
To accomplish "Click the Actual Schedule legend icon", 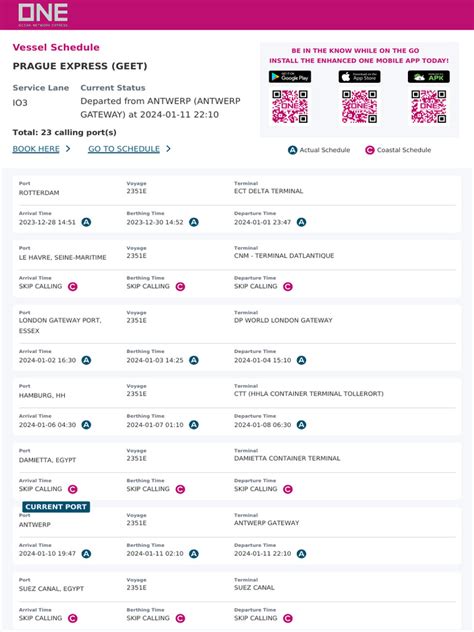I will click(293, 150).
